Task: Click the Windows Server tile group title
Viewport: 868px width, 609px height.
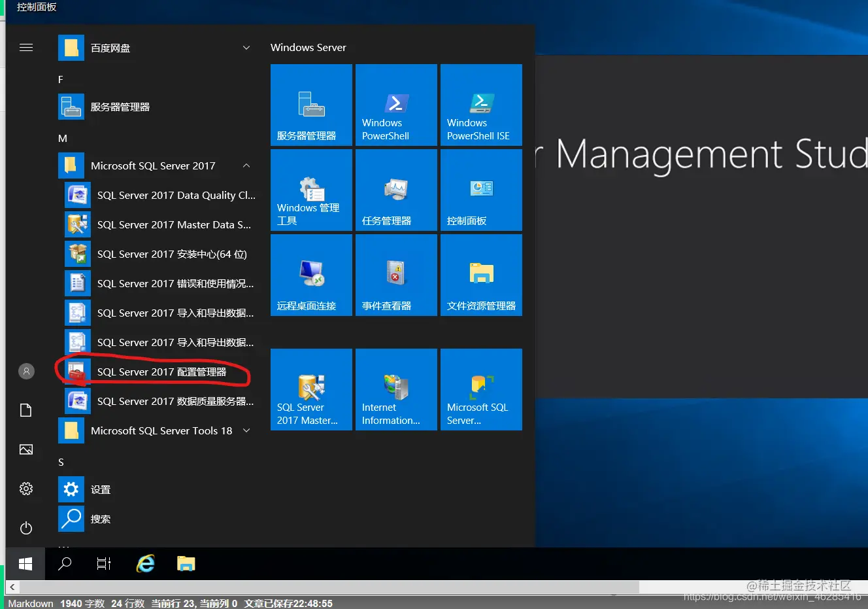Action: coord(309,47)
